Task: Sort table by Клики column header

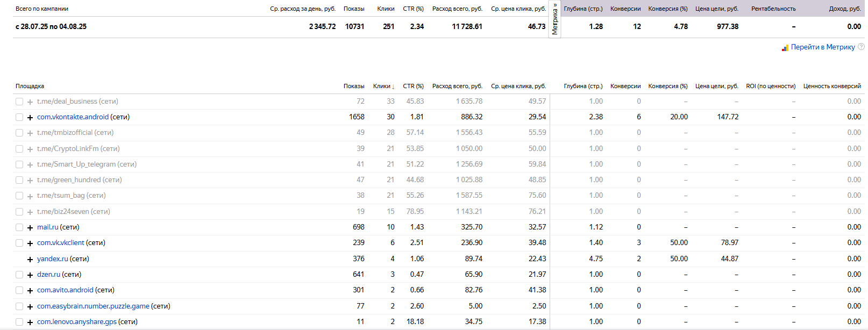Action: pyautogui.click(x=383, y=86)
